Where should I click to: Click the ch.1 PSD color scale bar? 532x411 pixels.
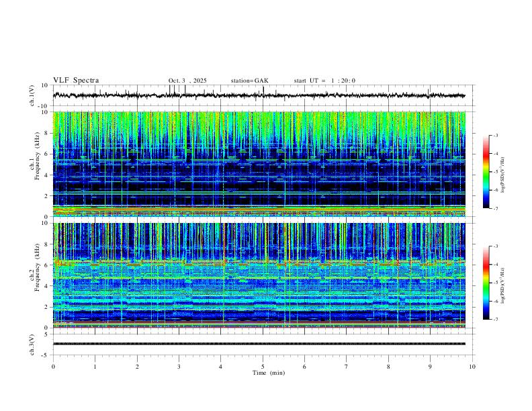click(486, 172)
